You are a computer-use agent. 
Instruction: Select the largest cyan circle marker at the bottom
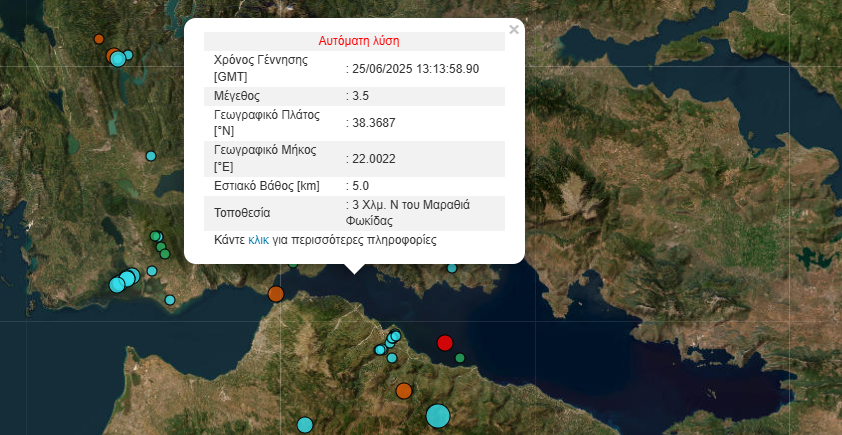438,415
